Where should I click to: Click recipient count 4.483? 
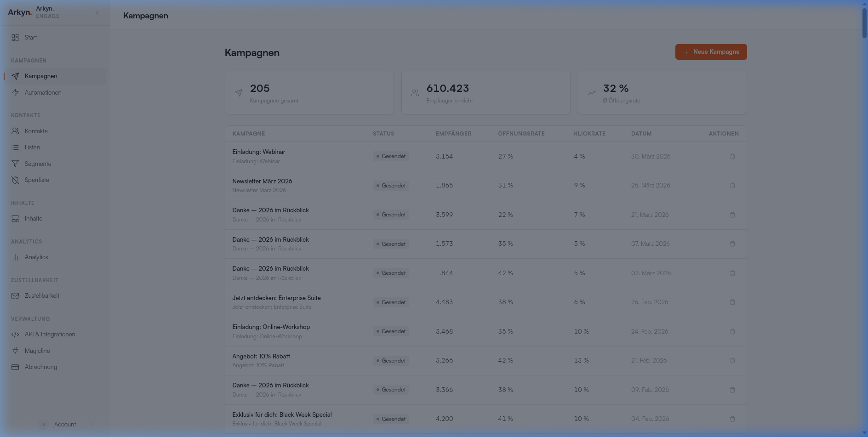click(444, 302)
